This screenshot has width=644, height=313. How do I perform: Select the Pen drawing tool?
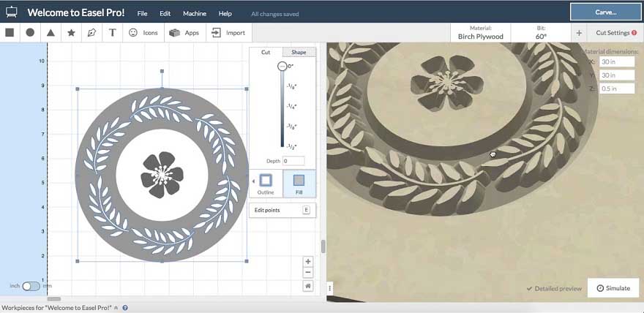pos(91,33)
